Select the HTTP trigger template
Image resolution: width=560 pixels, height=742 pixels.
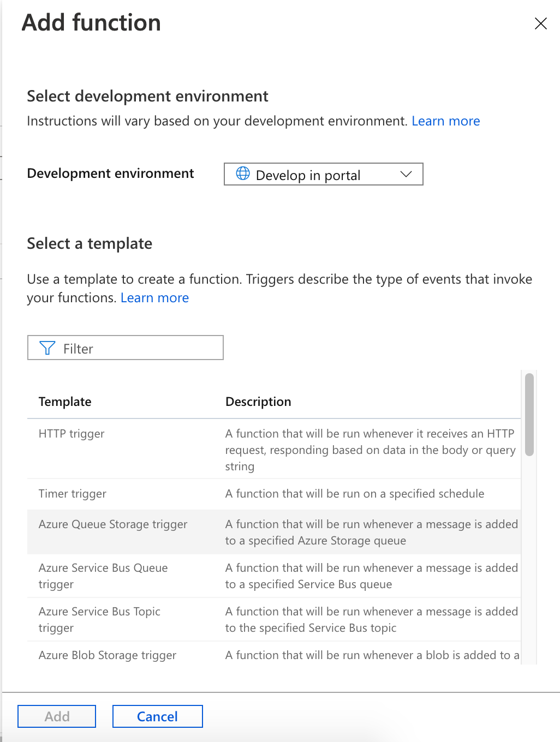click(x=72, y=434)
